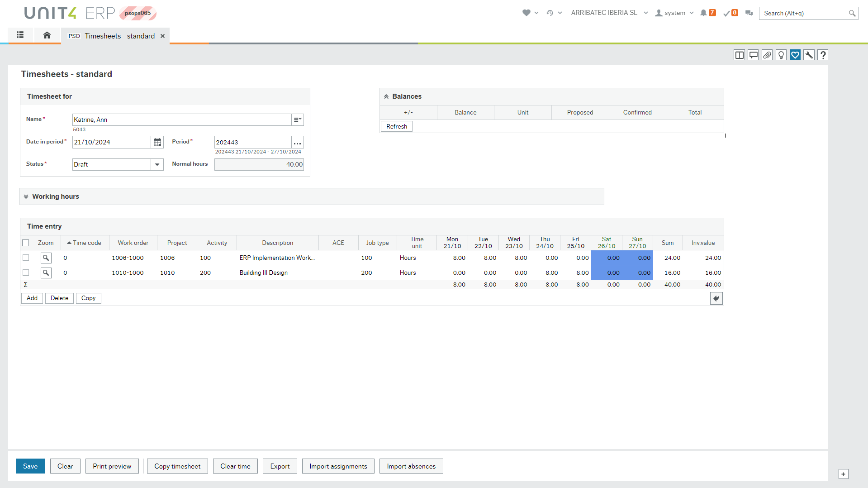Image resolution: width=868 pixels, height=488 pixels.
Task: Click the lightbulb tips icon
Action: coord(781,55)
